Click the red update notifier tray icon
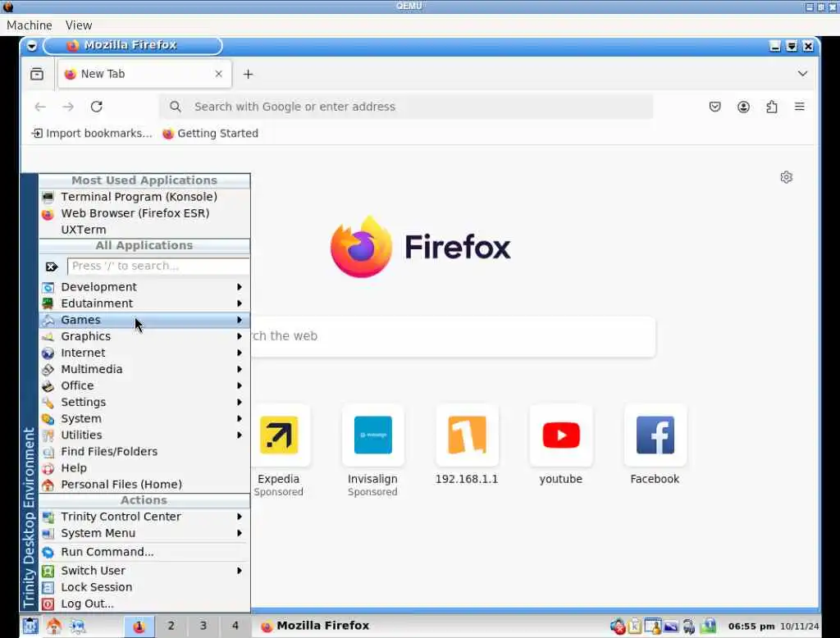This screenshot has width=840, height=638. pyautogui.click(x=619, y=626)
